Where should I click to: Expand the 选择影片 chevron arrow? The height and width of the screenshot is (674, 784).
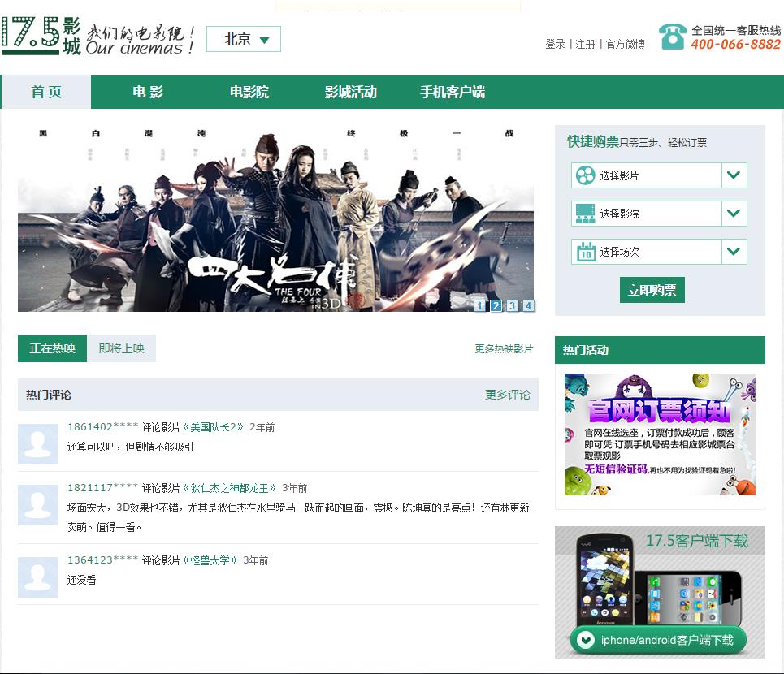coord(734,175)
